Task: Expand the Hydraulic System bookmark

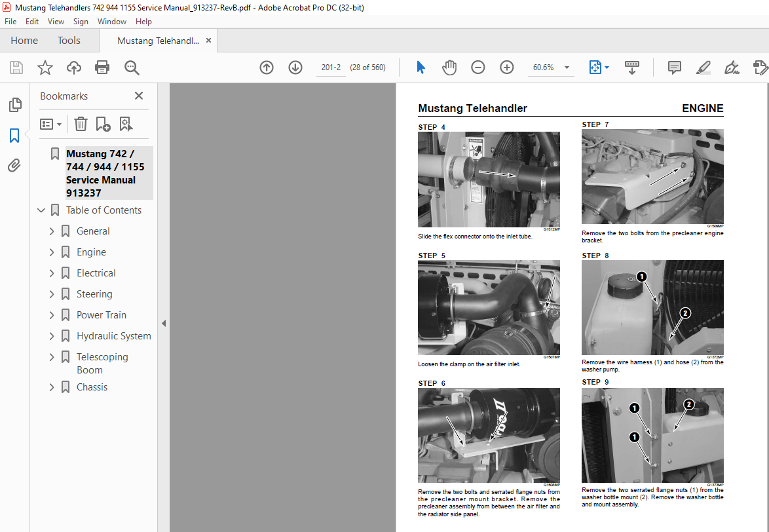Action: 52,336
